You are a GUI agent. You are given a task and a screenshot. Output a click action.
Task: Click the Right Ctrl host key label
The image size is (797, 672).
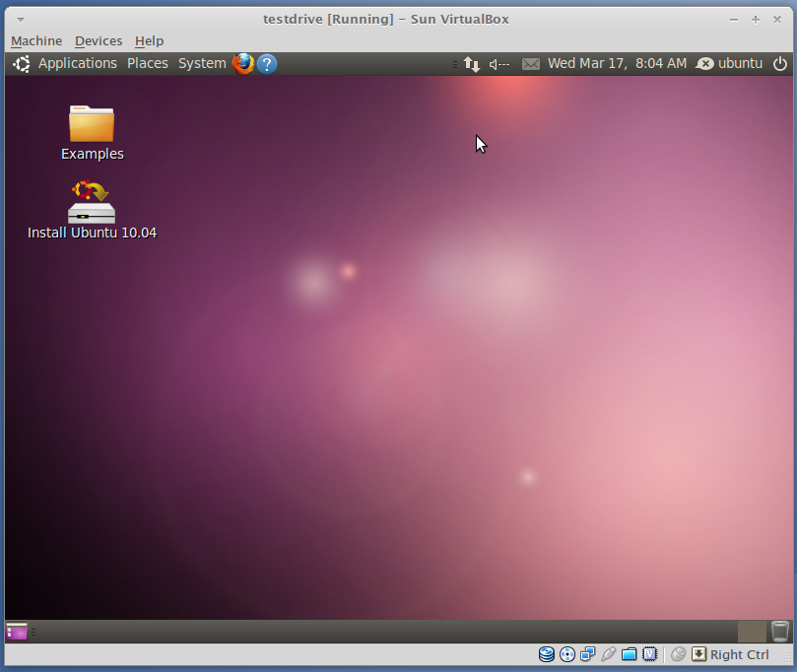(x=740, y=654)
